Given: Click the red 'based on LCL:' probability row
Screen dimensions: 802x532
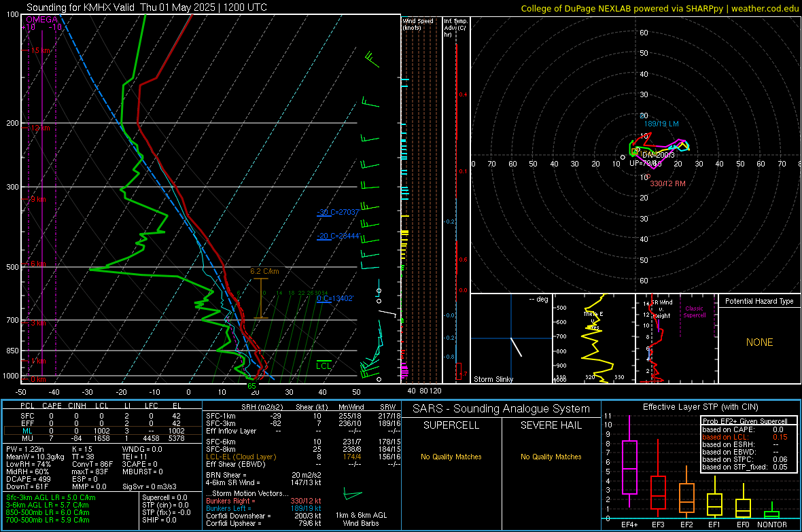Looking at the screenshot, I should (x=745, y=437).
